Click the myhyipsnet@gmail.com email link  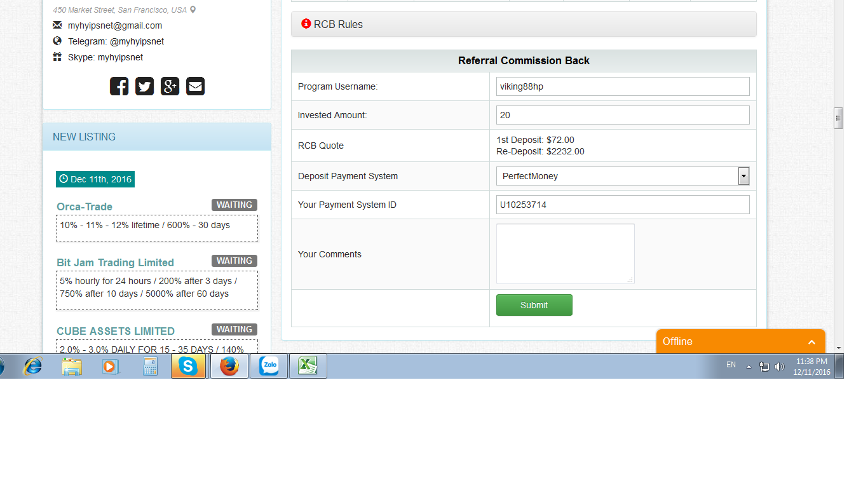coord(115,25)
